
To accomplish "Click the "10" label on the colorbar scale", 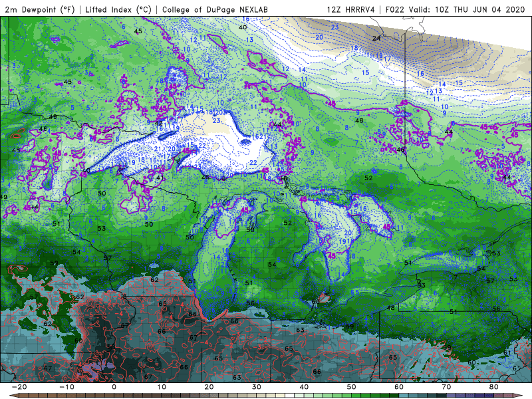I will (x=162, y=387).
